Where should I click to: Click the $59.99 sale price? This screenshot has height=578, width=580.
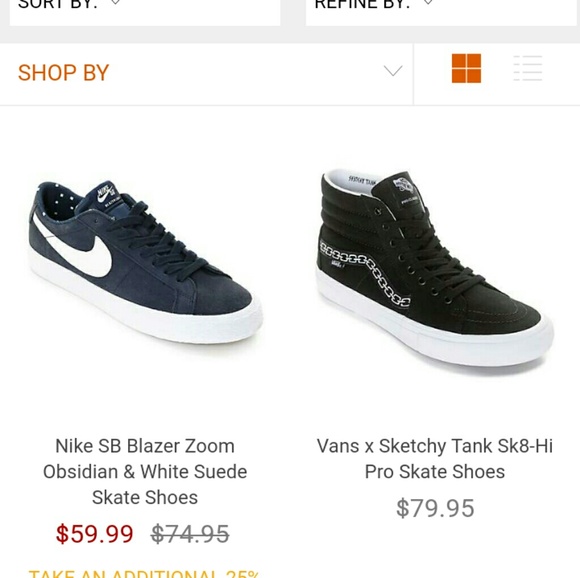[x=94, y=534]
